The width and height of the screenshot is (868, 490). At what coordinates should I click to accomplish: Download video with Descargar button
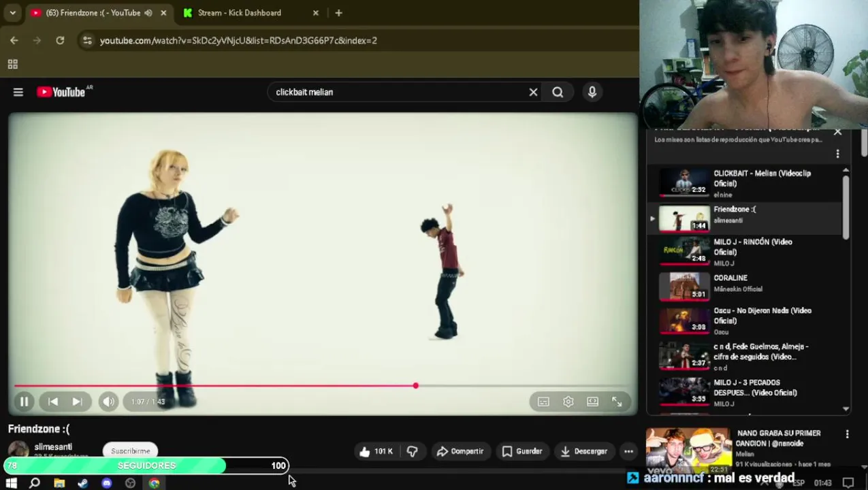pos(583,451)
